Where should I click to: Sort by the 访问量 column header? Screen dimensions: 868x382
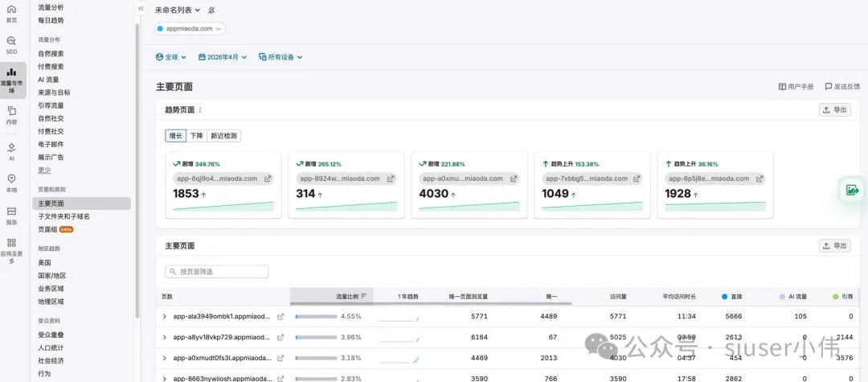(x=618, y=297)
